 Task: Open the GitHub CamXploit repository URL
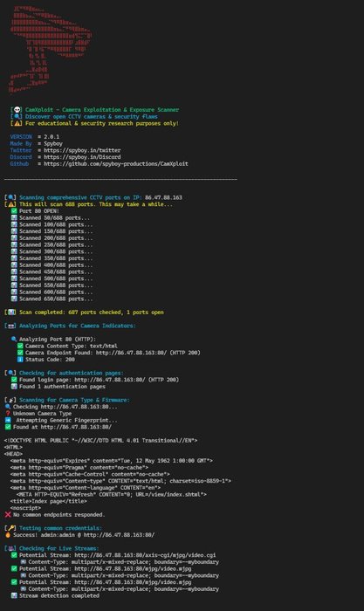(116, 164)
